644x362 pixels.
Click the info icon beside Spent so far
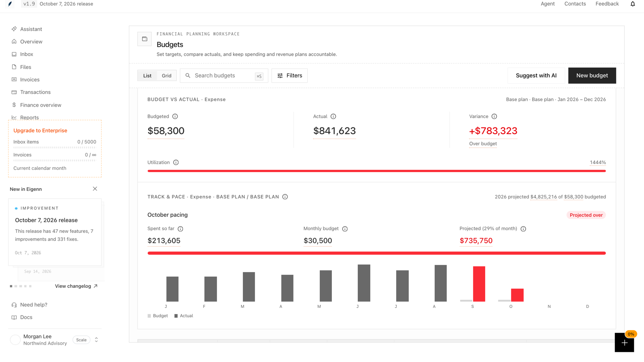(x=180, y=229)
